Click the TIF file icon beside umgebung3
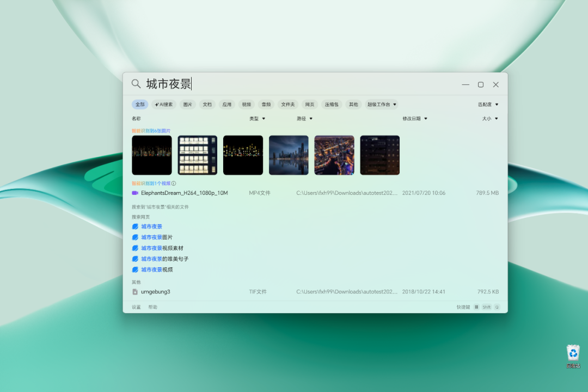The width and height of the screenshot is (588, 392). pyautogui.click(x=135, y=292)
